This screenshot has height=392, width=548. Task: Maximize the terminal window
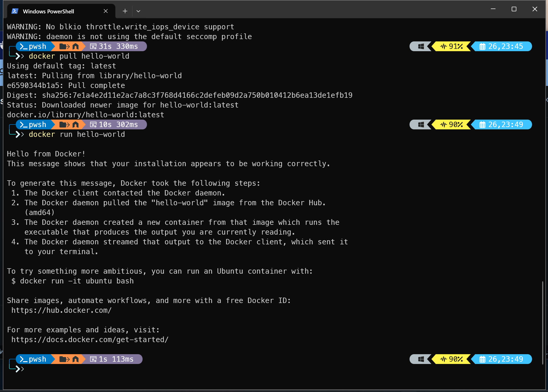(x=514, y=9)
